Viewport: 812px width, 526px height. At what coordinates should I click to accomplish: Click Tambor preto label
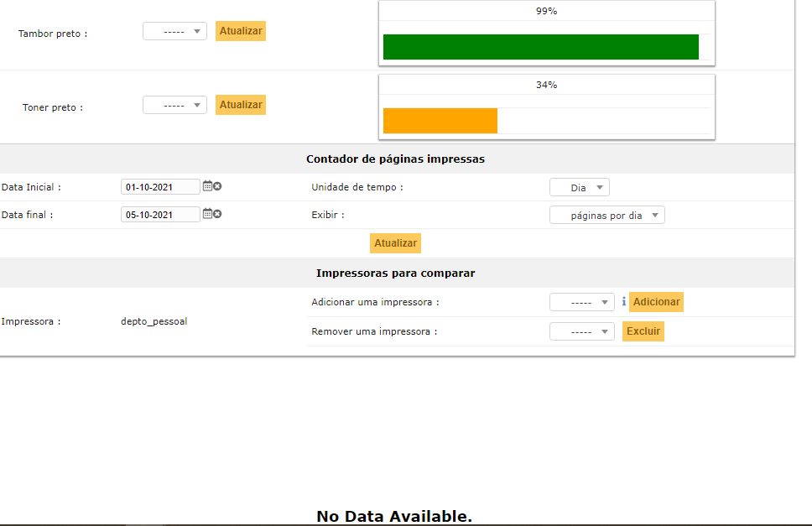pos(53,34)
